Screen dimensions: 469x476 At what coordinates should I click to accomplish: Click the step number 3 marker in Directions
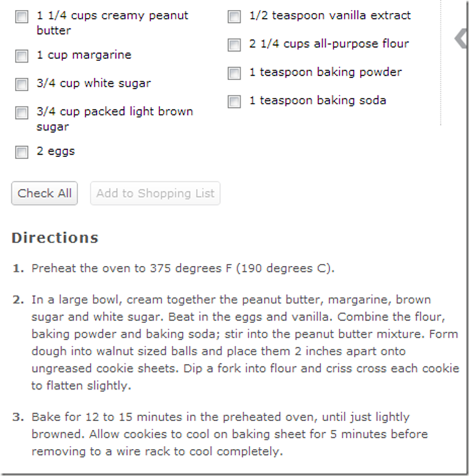(x=19, y=417)
